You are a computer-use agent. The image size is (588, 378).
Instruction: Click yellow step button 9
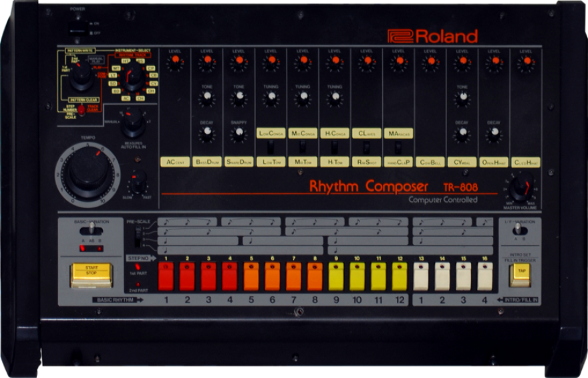pos(336,277)
